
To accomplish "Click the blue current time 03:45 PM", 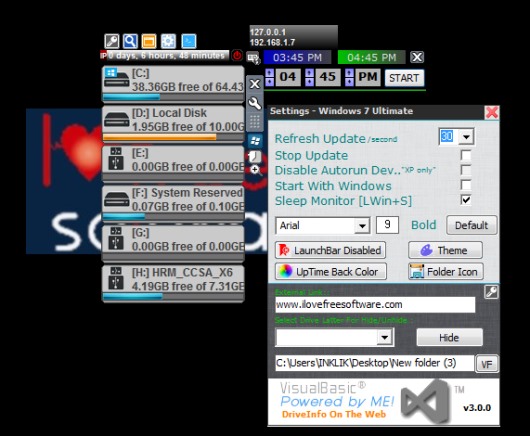I will [297, 57].
